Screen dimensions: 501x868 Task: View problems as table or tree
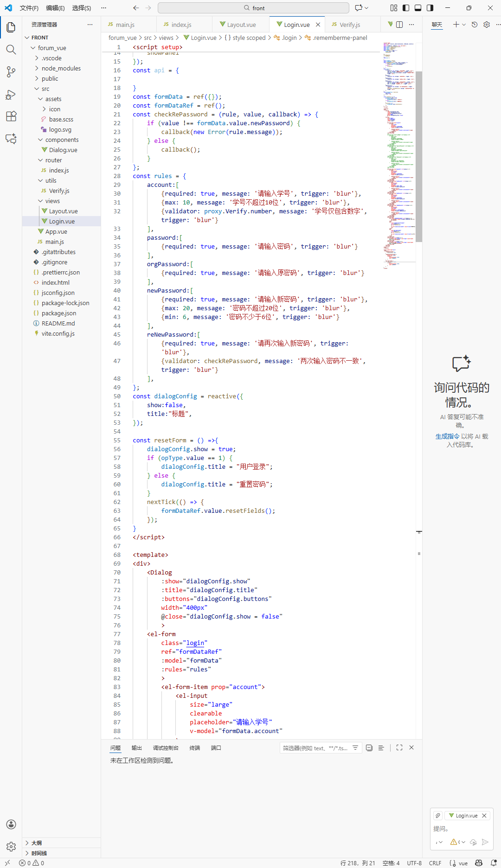tap(381, 748)
